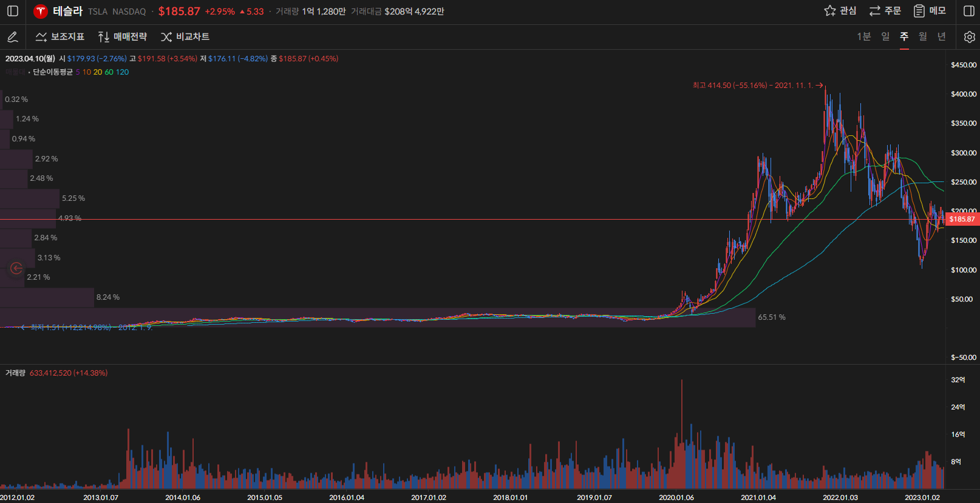Click the 2.92 % volume profile label
980x503 pixels.
pyautogui.click(x=47, y=159)
